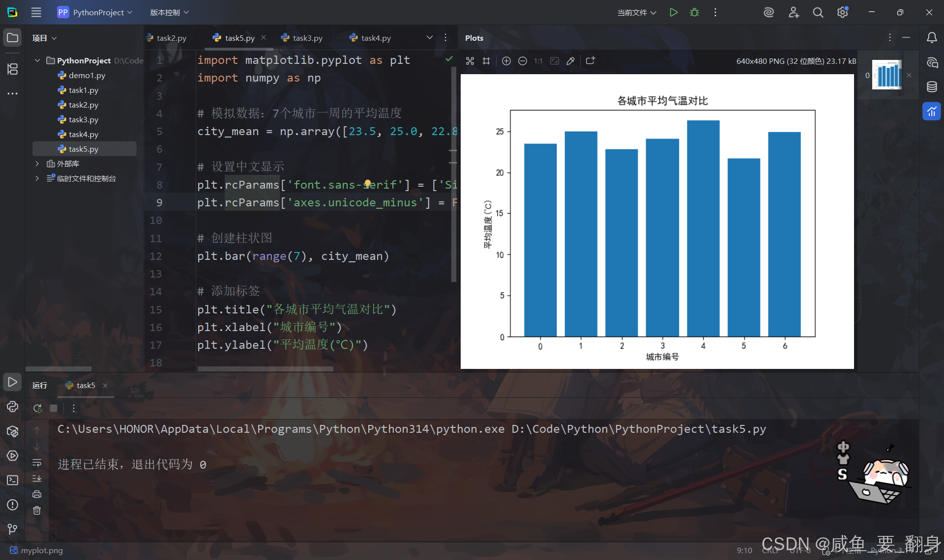This screenshot has height=560, width=944.
Task: Expand the 外部库 tree node
Action: tap(37, 164)
